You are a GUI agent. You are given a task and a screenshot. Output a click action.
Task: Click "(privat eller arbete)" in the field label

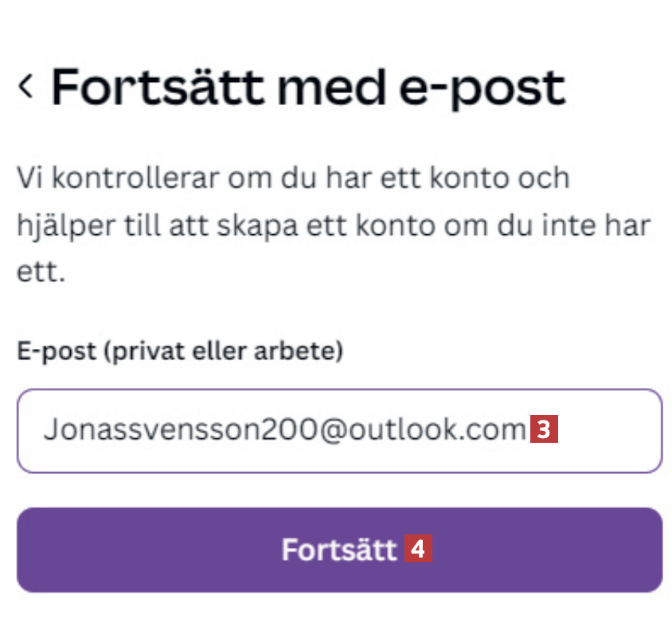225,352
